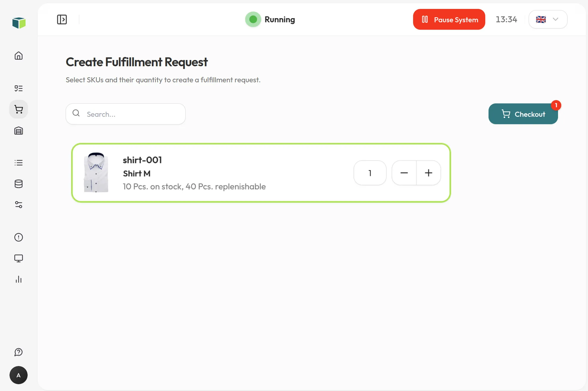Click the 13:34 clock display
The image size is (588, 391).
click(506, 20)
